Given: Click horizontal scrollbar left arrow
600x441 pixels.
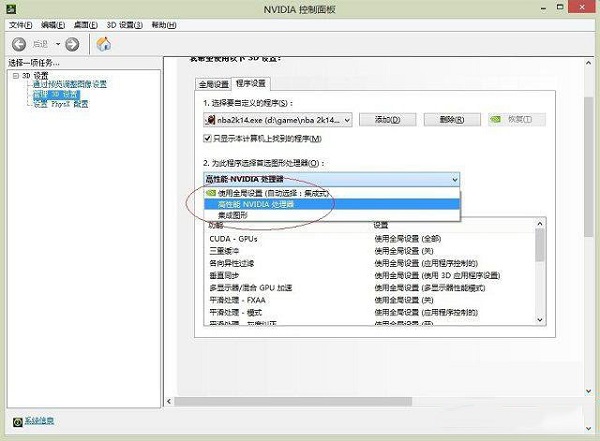Looking at the screenshot, I should (x=169, y=401).
